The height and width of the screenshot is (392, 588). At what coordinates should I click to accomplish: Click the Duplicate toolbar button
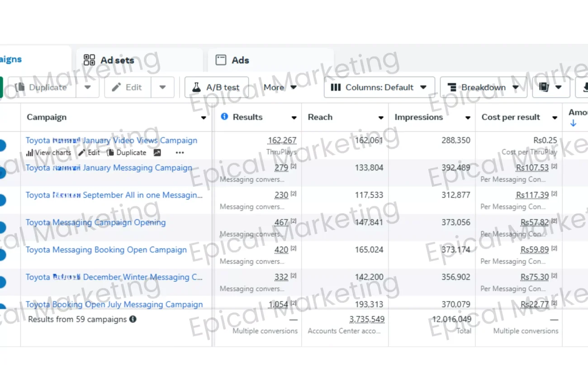click(x=42, y=87)
